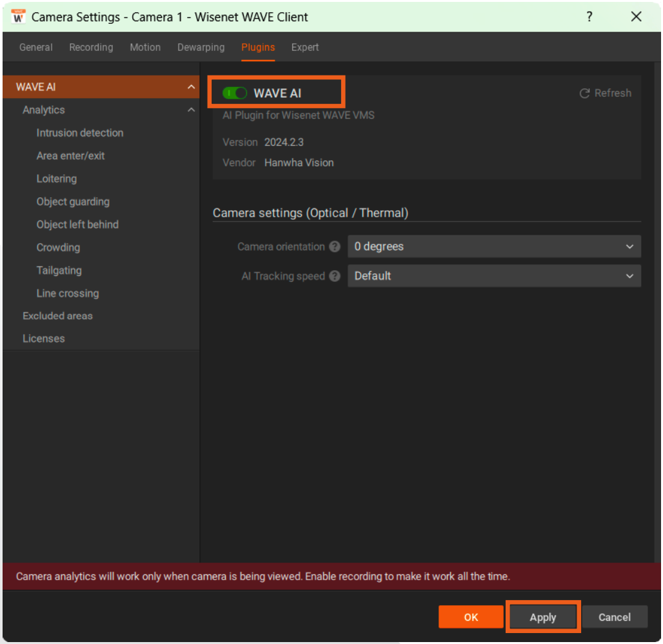The height and width of the screenshot is (644, 663).
Task: Toggle the WAVE AI plugin switch off
Action: 235,93
